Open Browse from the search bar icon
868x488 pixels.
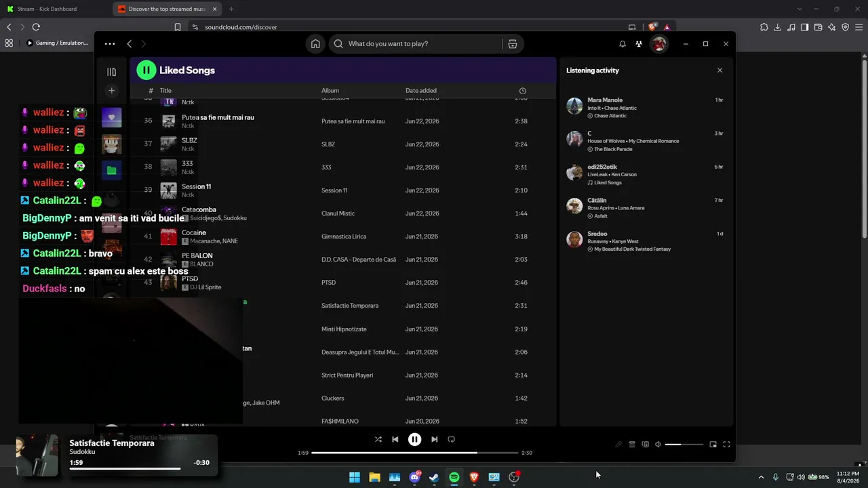(513, 44)
